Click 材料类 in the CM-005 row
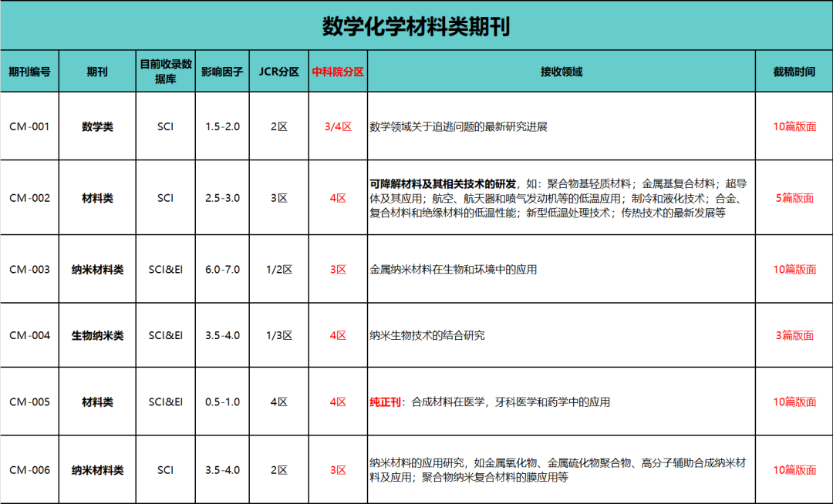 click(x=97, y=402)
